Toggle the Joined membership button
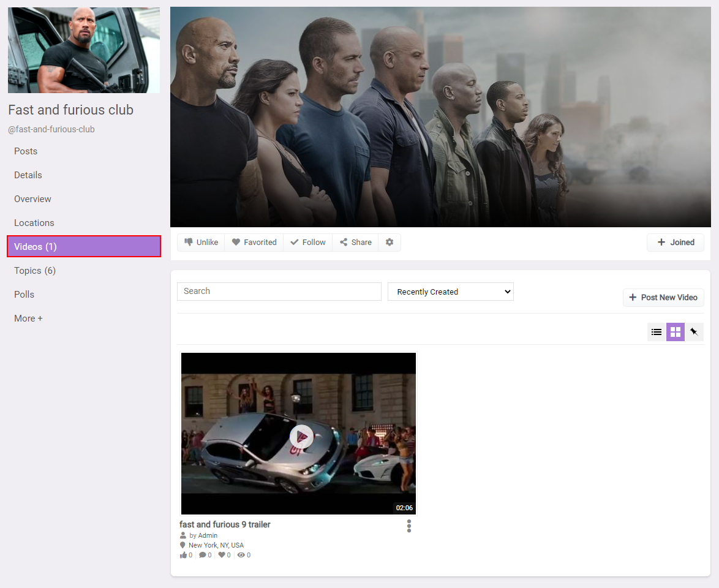The width and height of the screenshot is (719, 588). tap(676, 242)
